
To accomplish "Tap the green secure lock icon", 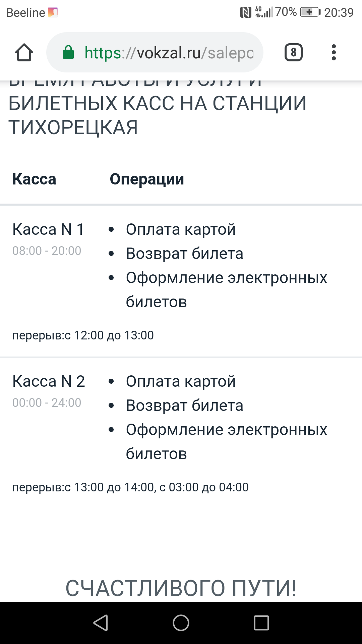I will 68,52.
